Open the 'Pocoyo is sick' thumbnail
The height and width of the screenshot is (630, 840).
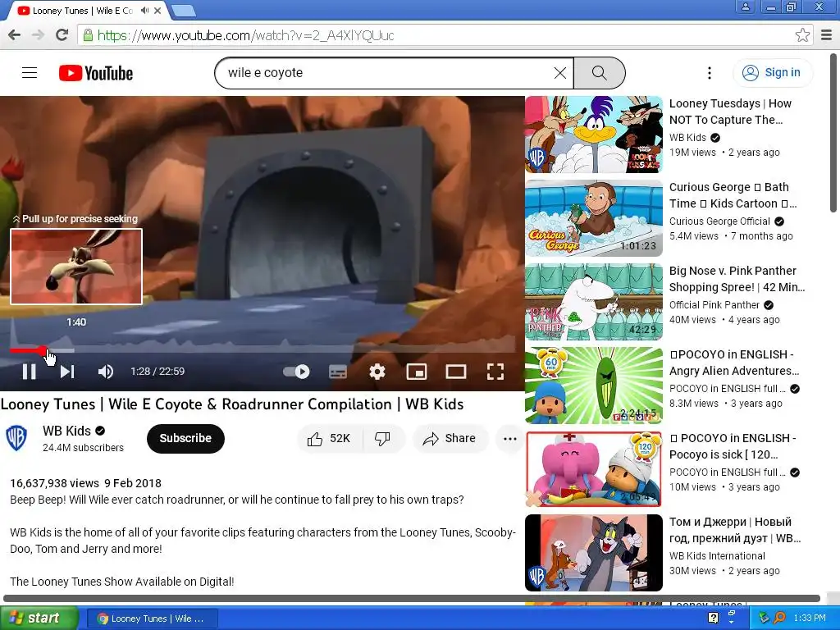point(594,468)
